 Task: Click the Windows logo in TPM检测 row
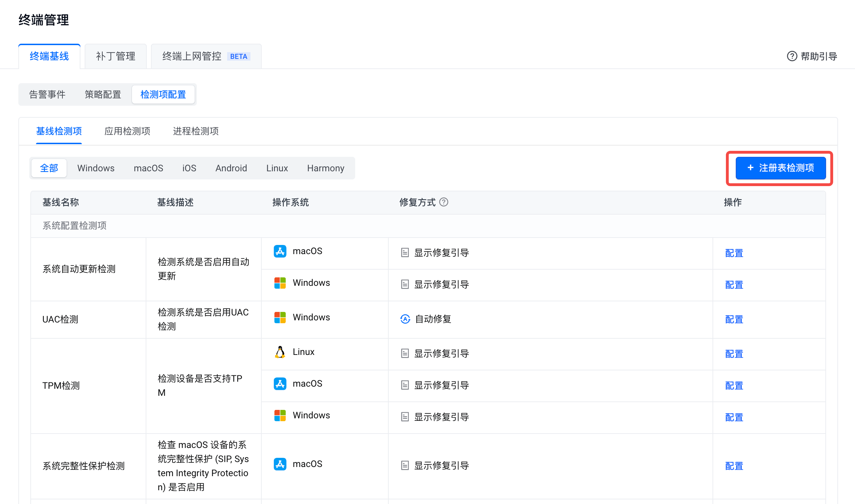tap(280, 416)
